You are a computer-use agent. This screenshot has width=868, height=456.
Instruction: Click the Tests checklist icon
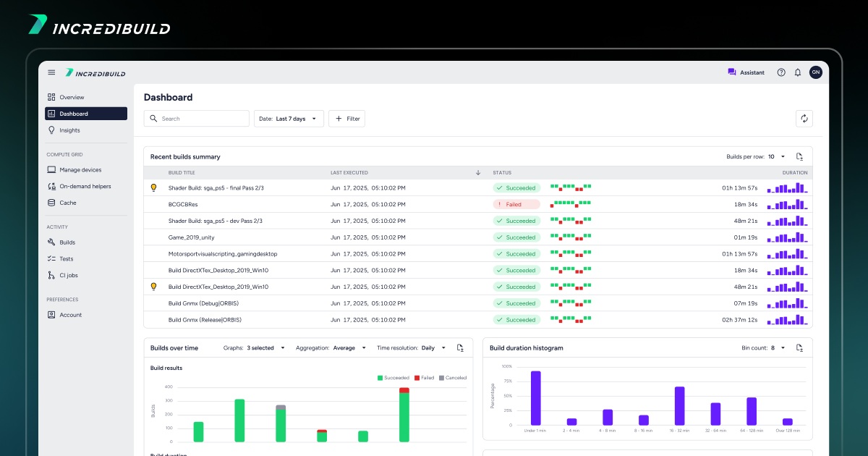point(51,258)
